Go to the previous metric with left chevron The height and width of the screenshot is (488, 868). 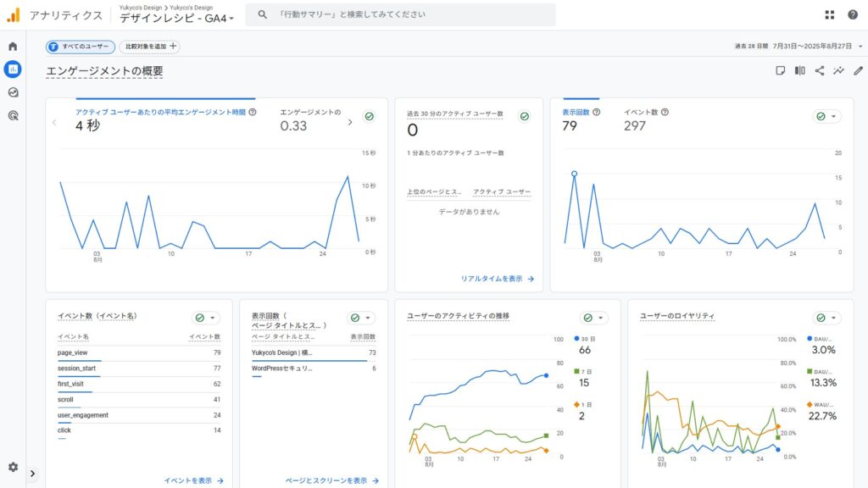(54, 122)
